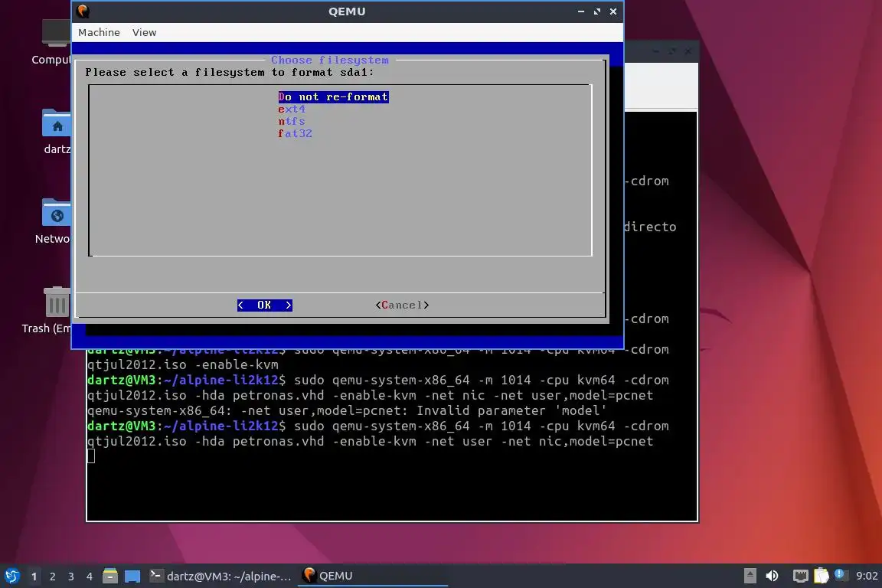The height and width of the screenshot is (588, 882).
Task: Open the Computer desktop icon
Action: [56, 34]
